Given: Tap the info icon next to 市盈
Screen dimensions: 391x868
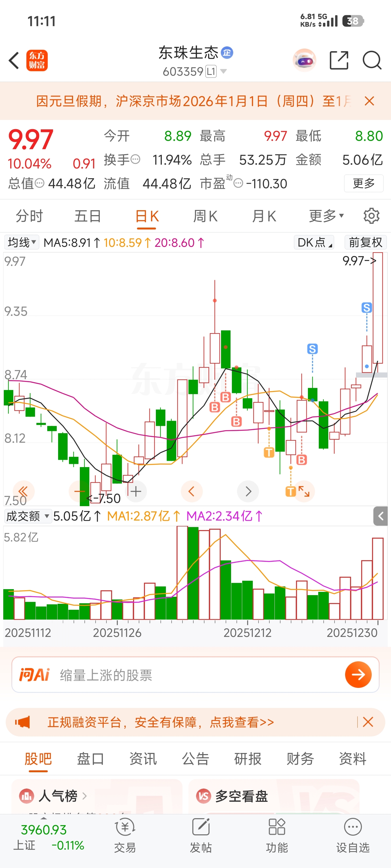Looking at the screenshot, I should coord(238,183).
